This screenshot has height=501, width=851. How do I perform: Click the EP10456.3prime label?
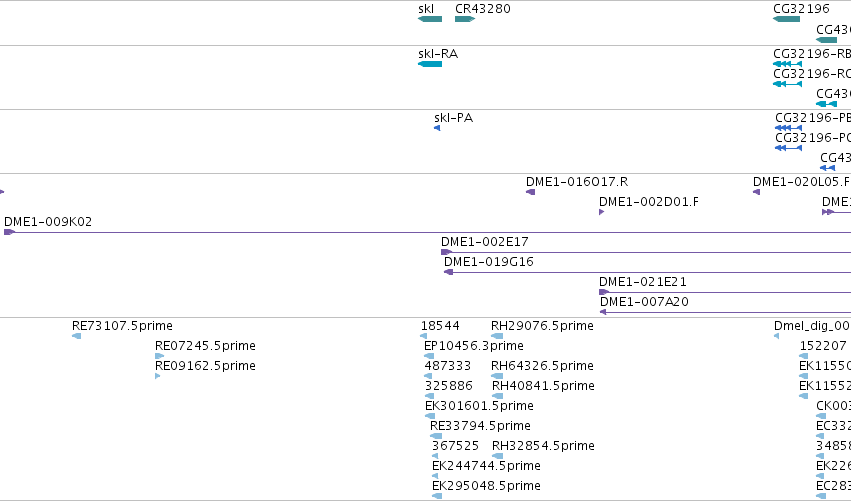tap(474, 346)
